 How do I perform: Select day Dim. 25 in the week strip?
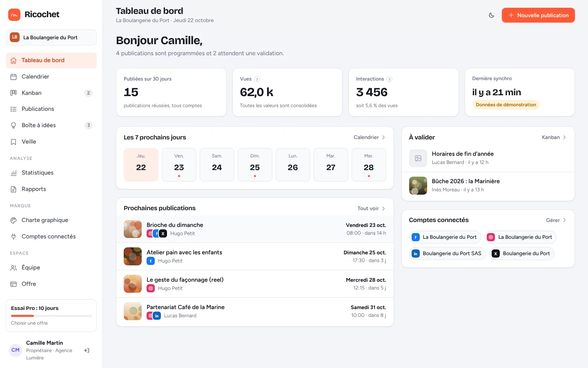coord(255,165)
